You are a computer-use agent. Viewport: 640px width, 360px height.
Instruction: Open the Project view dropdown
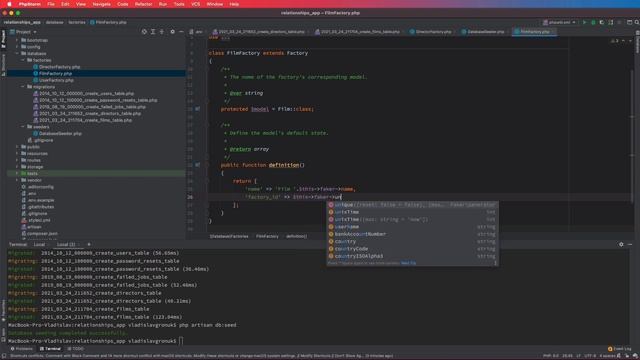24,31
